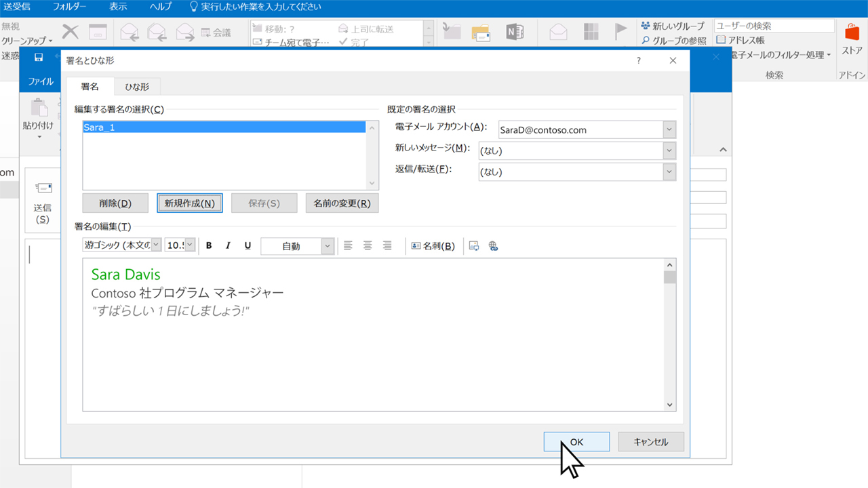Click the help question mark in dialog
Viewport: 868px width, 488px height.
tap(638, 60)
